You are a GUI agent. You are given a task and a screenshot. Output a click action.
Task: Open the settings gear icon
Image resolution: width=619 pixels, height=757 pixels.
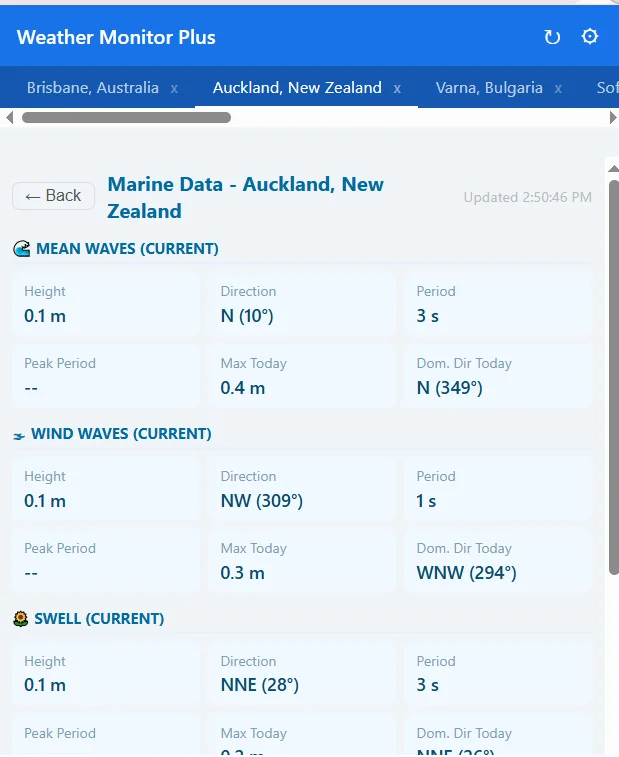[590, 36]
